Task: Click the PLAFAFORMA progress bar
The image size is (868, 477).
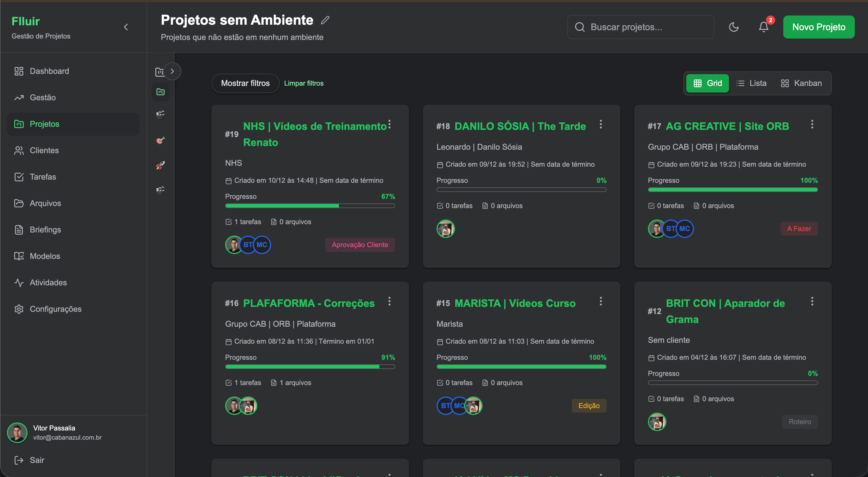Action: 310,366
